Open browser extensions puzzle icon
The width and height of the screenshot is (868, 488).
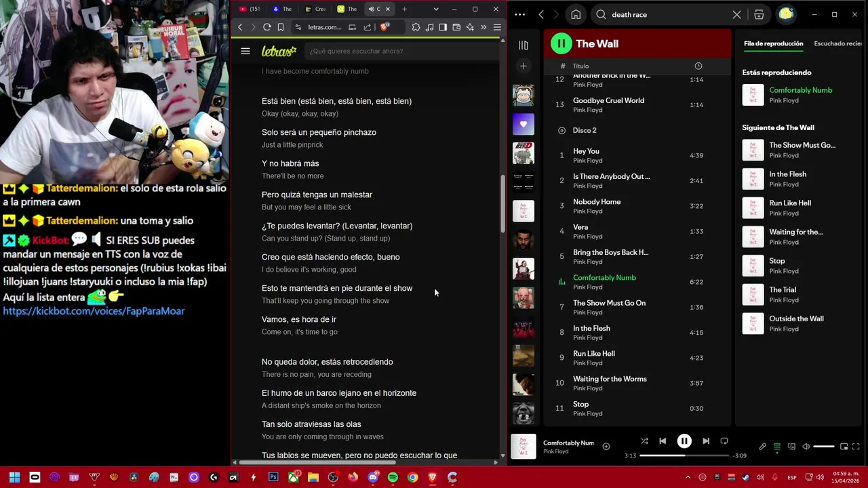click(x=416, y=27)
